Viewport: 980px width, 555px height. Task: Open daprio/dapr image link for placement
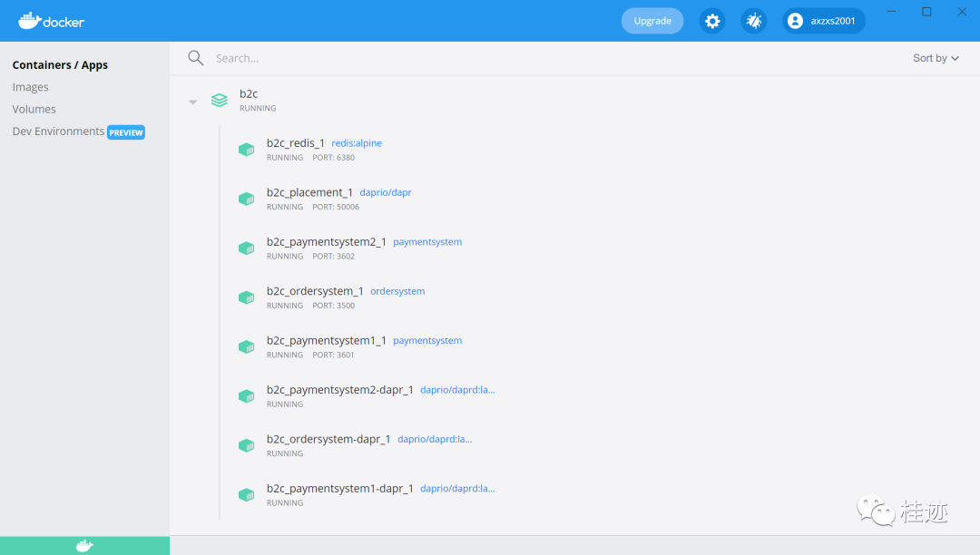pyautogui.click(x=386, y=192)
